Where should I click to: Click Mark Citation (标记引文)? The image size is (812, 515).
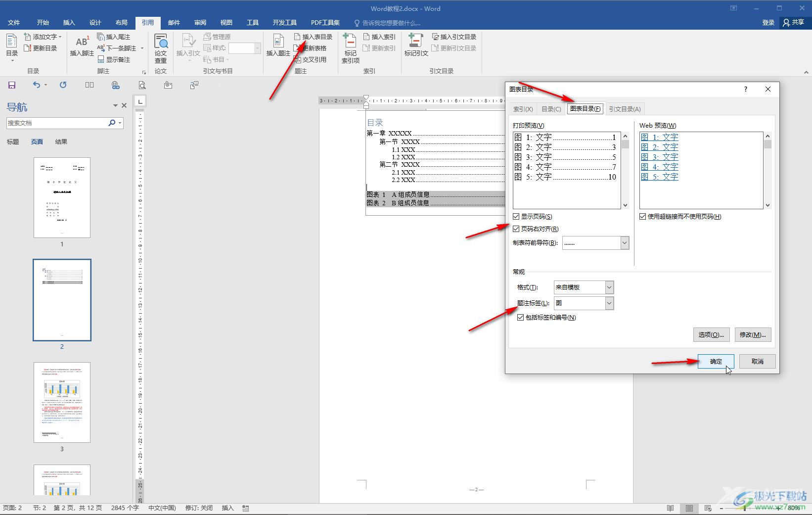(416, 46)
